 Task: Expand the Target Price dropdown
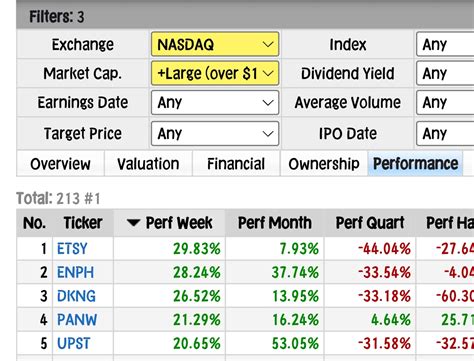click(x=215, y=133)
